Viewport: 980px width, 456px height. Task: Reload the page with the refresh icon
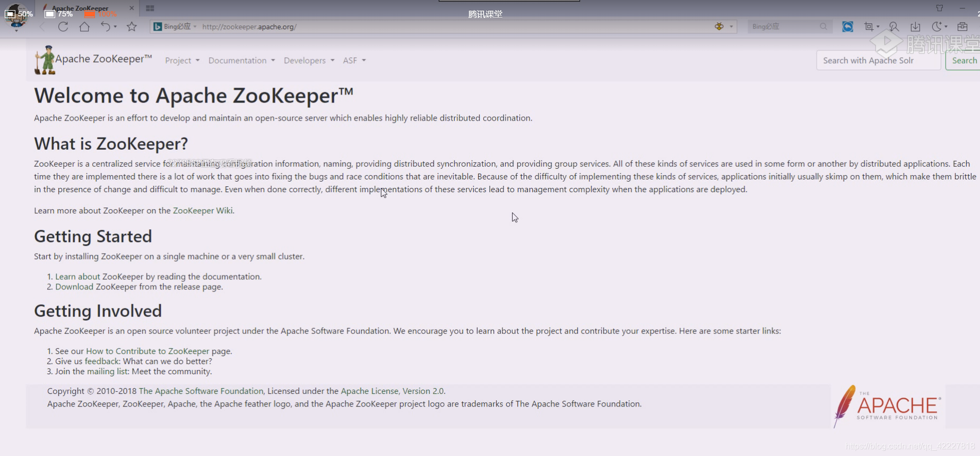click(x=63, y=27)
